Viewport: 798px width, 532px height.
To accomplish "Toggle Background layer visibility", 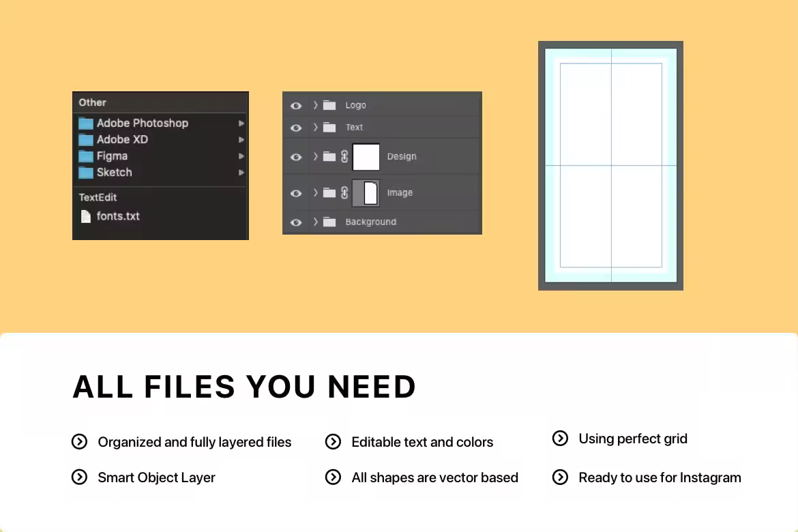I will (296, 222).
